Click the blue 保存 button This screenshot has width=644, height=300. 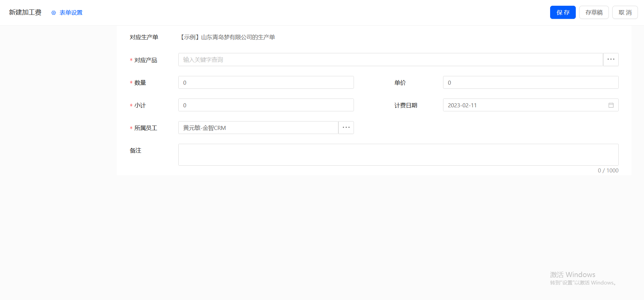coord(563,12)
